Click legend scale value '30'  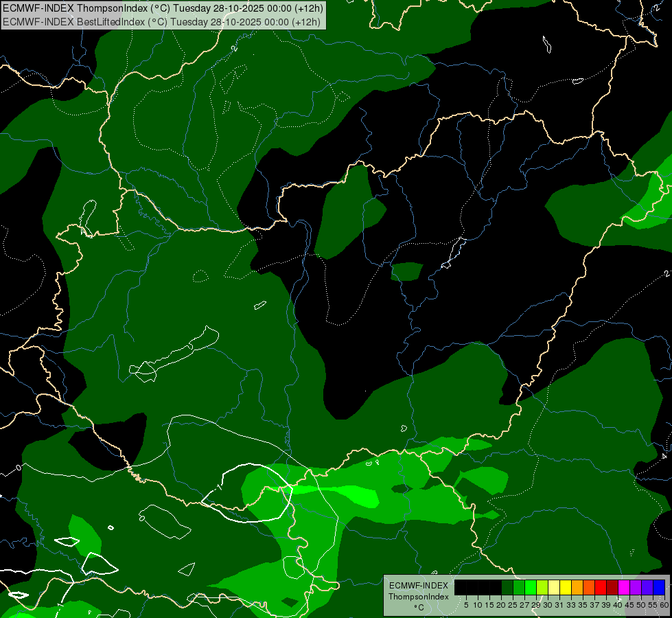(548, 605)
